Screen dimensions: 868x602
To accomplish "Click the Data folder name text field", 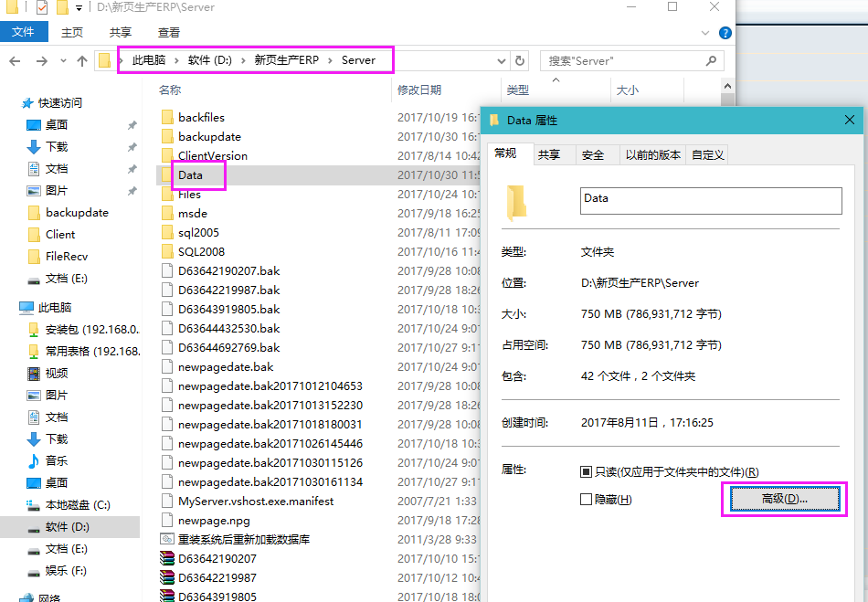I will tap(710, 200).
